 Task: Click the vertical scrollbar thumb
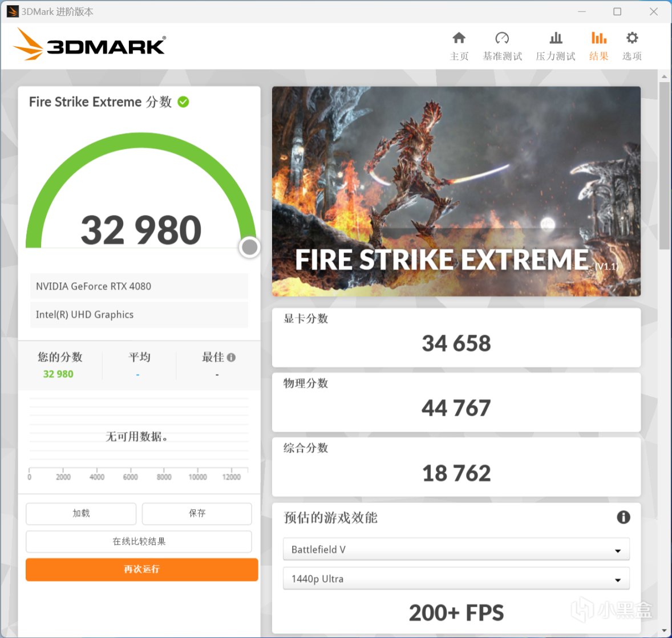click(664, 166)
